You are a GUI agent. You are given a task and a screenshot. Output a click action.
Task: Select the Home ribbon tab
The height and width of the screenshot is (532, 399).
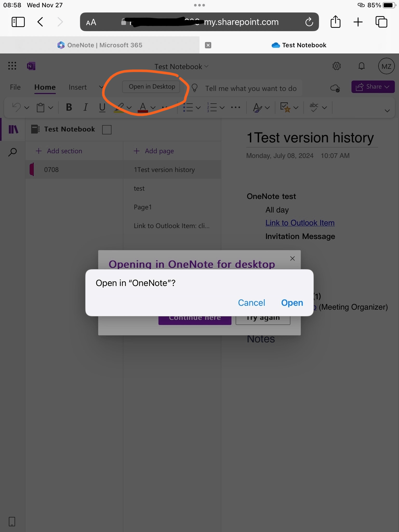point(45,87)
